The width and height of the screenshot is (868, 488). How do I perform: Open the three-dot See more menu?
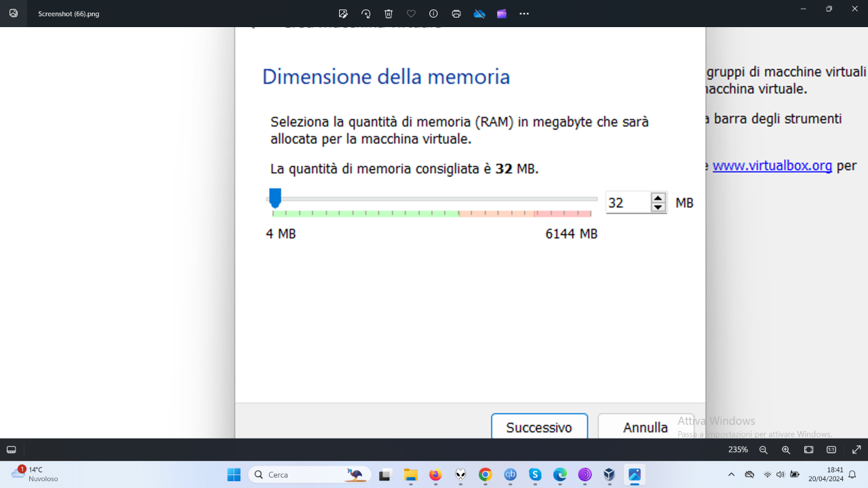pos(524,14)
